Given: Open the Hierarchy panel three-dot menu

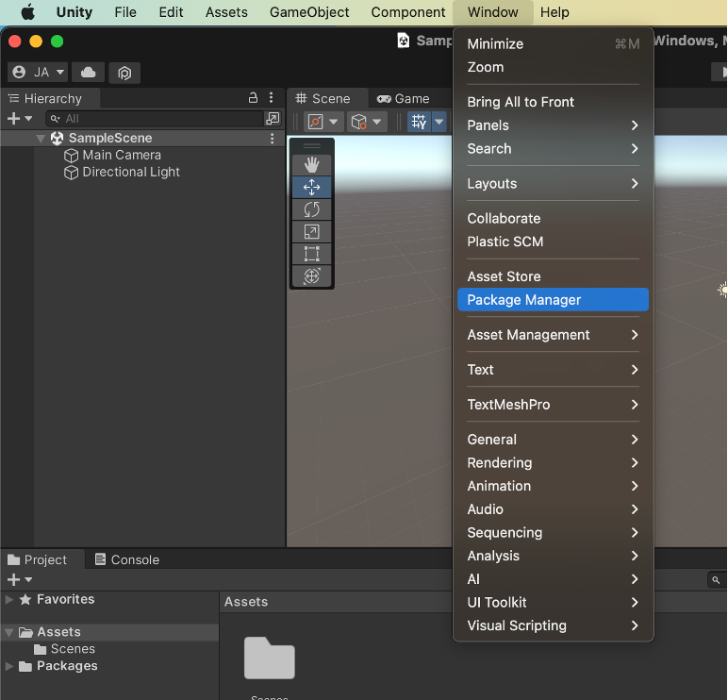Looking at the screenshot, I should point(272,98).
